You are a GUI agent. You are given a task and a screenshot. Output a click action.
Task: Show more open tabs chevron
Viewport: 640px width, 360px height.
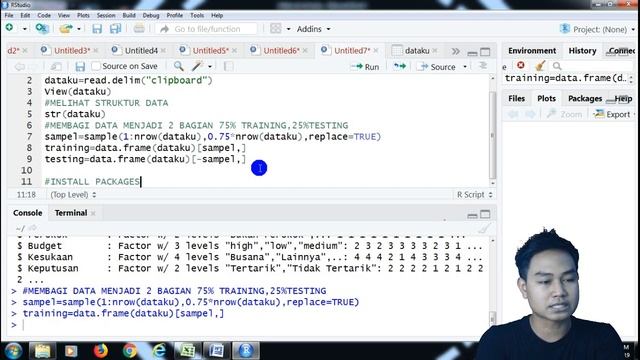click(x=456, y=51)
